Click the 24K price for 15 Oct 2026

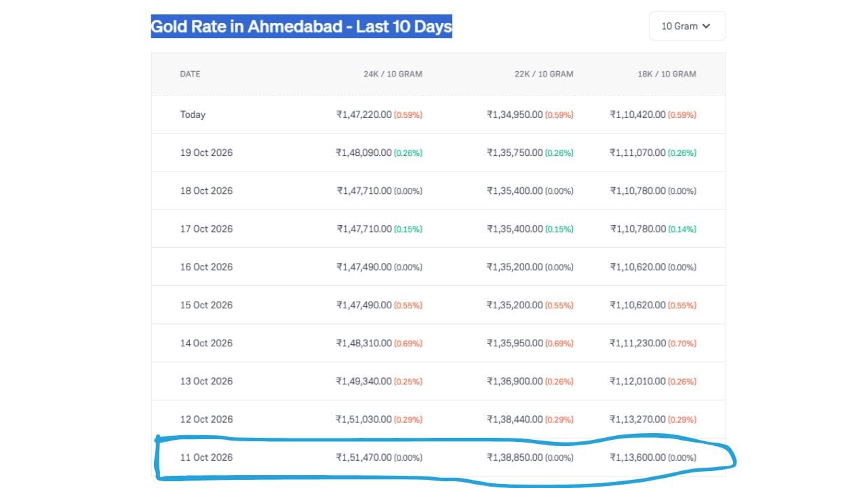coord(364,305)
